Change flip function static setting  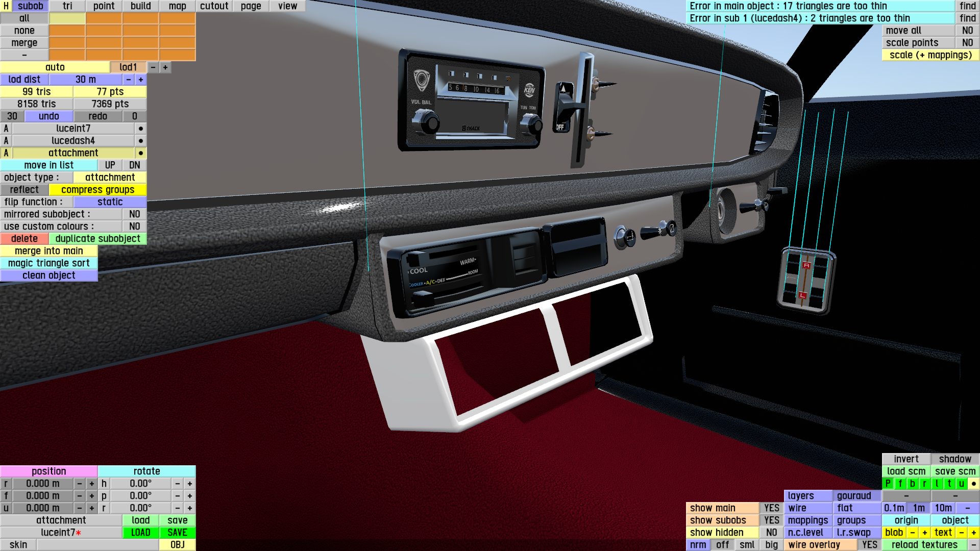[110, 202]
